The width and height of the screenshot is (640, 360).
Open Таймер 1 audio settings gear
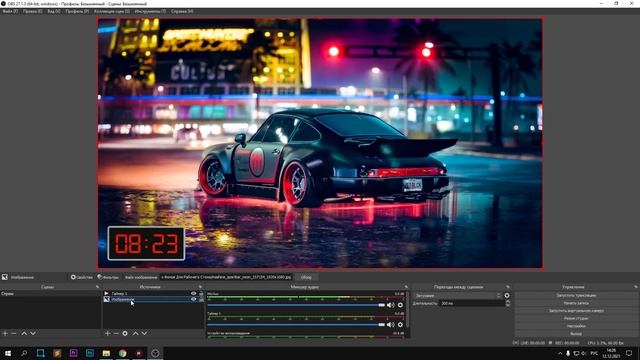click(400, 324)
